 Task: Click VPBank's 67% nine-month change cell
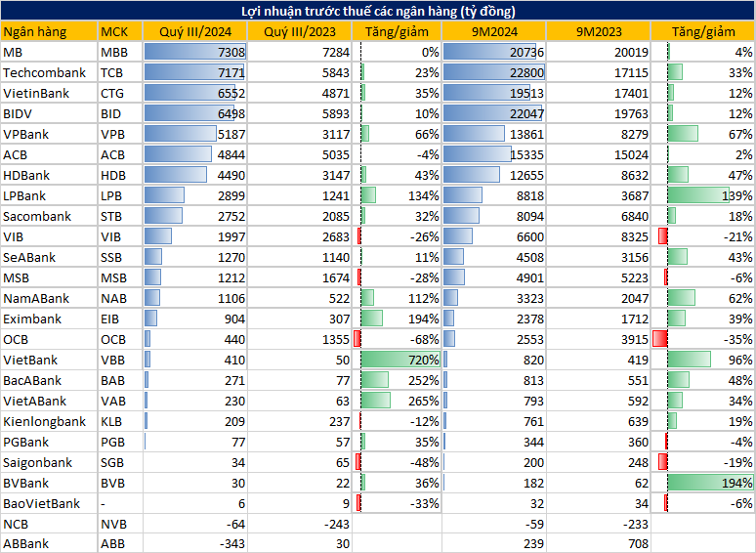[703, 134]
